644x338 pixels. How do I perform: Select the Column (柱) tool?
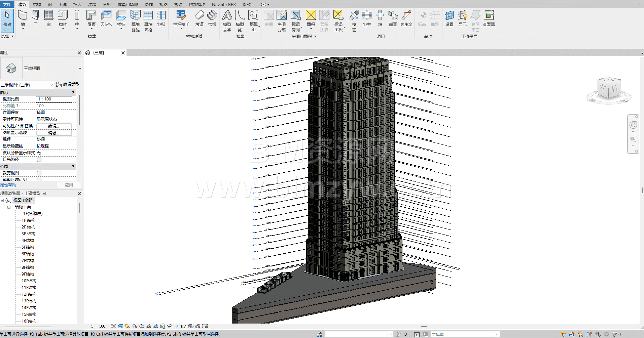click(x=77, y=18)
